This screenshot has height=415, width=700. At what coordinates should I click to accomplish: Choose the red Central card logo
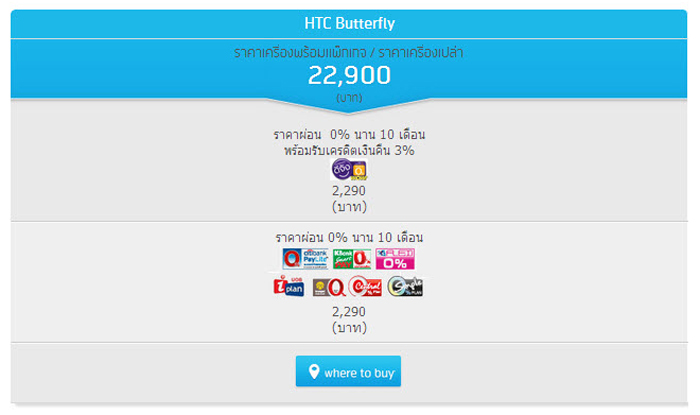pos(365,286)
